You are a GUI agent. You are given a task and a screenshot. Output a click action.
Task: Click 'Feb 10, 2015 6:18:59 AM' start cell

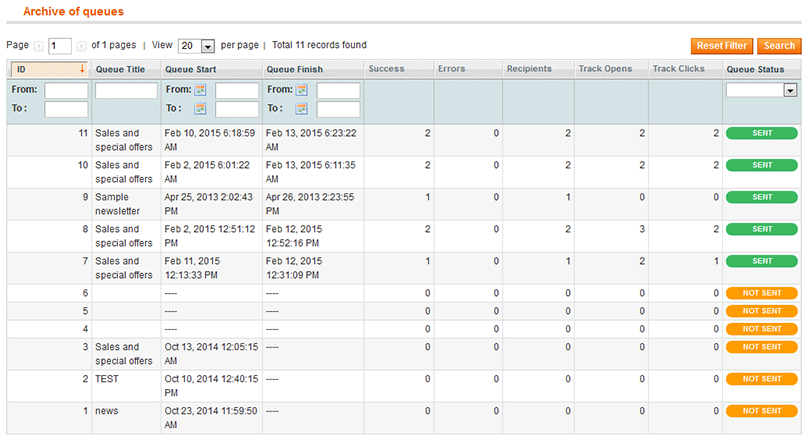tap(212, 140)
